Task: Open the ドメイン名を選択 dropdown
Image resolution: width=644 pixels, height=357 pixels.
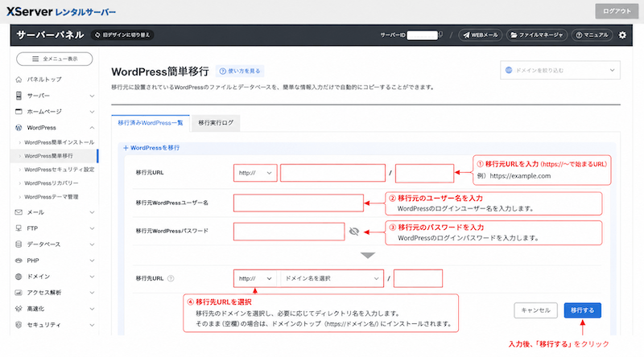Action: pos(332,279)
